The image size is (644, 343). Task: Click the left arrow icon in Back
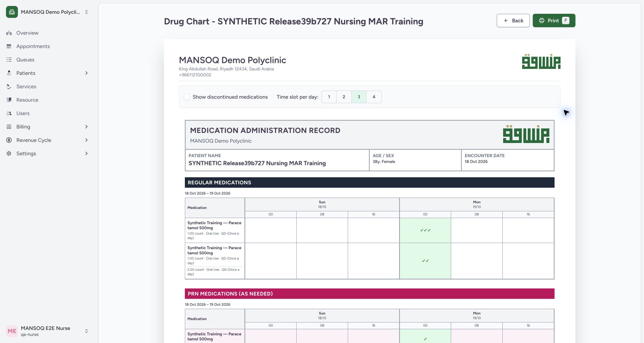506,20
